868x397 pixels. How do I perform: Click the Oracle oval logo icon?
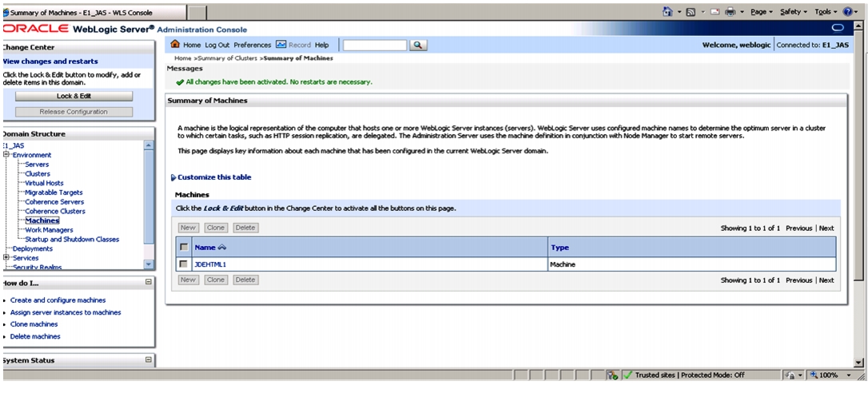coord(837,28)
